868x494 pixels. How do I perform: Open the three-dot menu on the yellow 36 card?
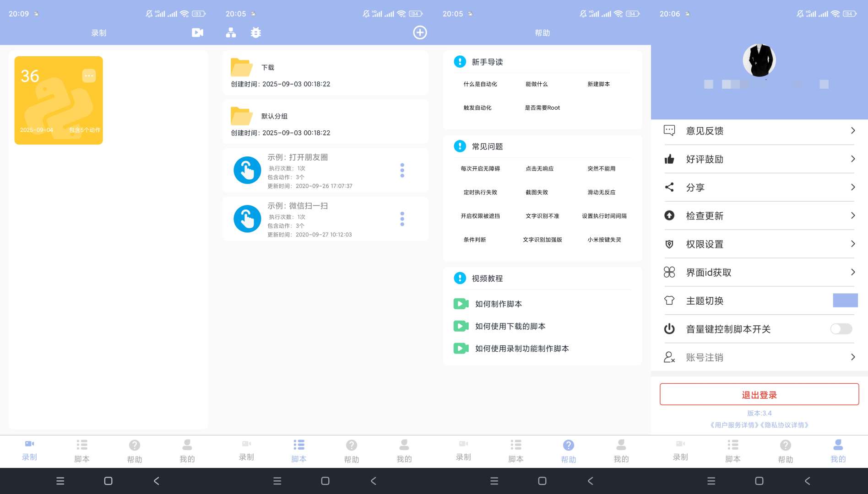point(89,75)
